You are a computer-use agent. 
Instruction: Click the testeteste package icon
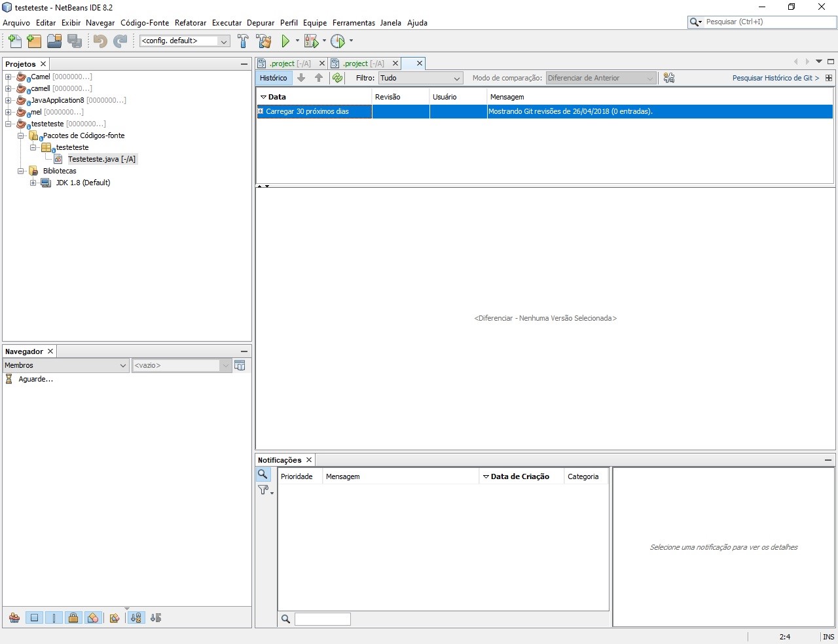46,147
